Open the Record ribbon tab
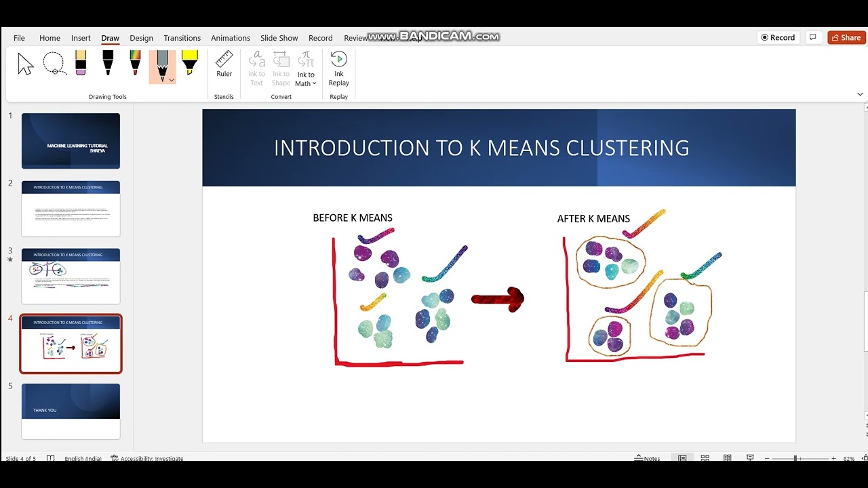The width and height of the screenshot is (868, 488). coord(320,38)
